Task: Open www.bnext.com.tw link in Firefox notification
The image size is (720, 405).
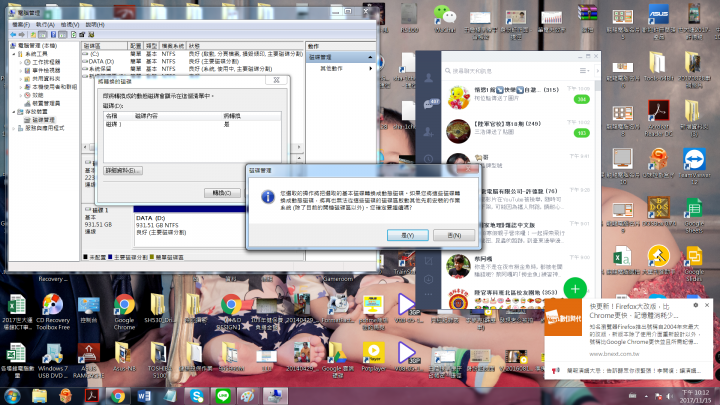Action: tap(614, 354)
